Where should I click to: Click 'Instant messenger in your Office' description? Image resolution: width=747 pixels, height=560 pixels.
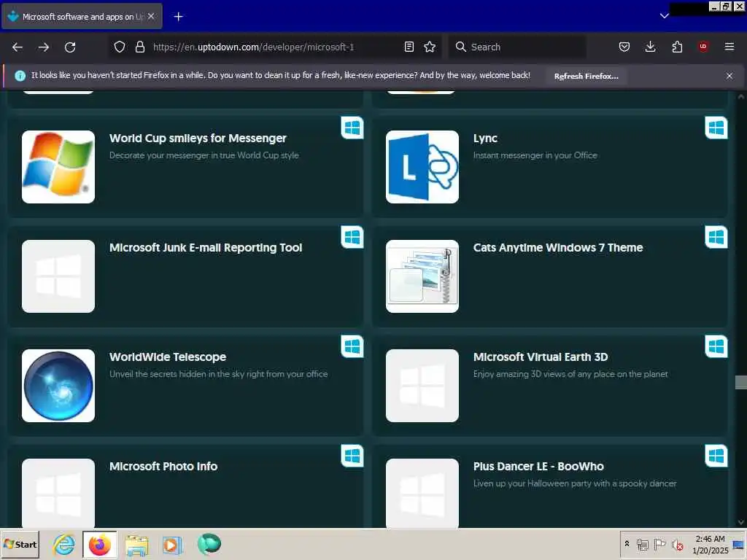tap(535, 155)
